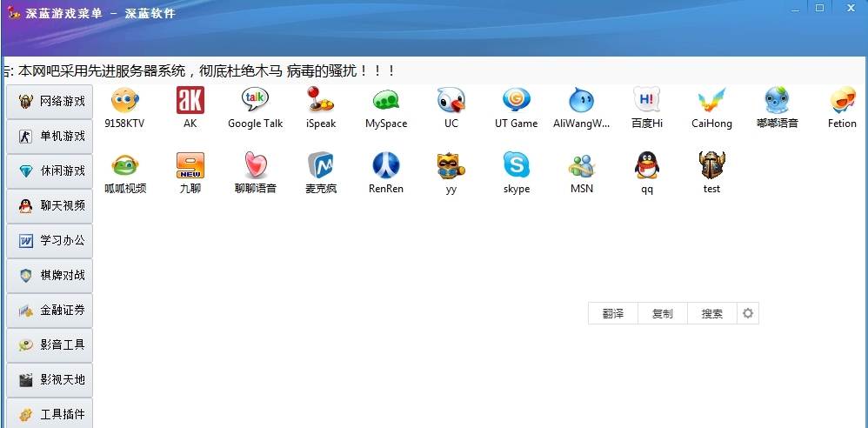
Task: Click the 翻译 popup button
Action: (x=613, y=313)
